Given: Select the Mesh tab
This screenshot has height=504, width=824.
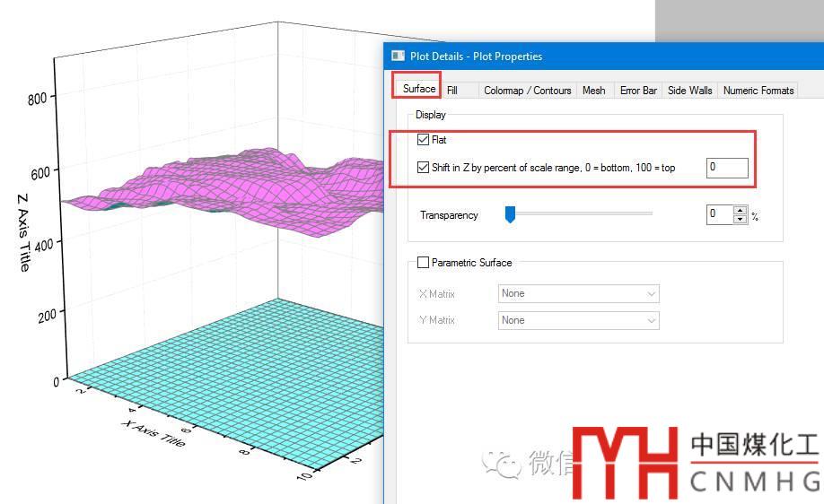Looking at the screenshot, I should click(593, 91).
